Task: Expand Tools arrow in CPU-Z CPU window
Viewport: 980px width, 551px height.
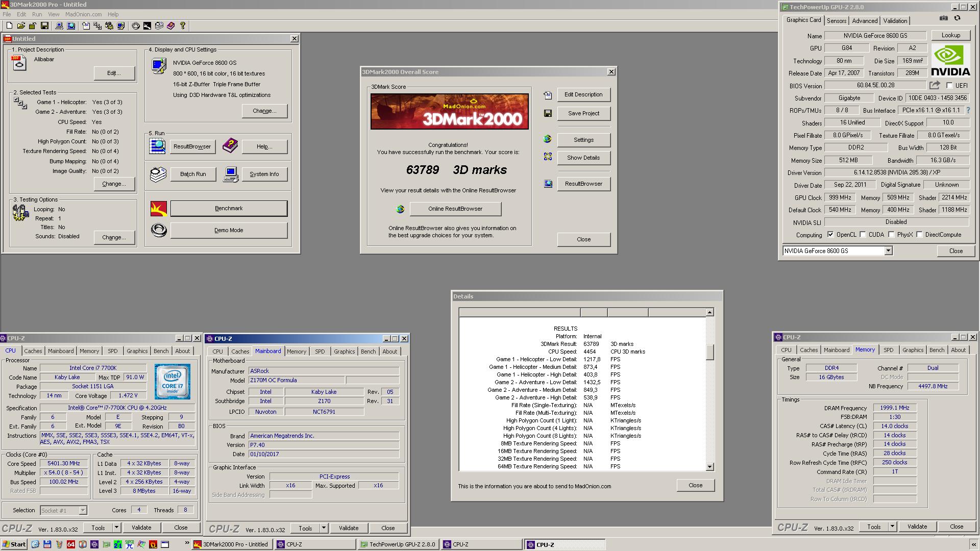Action: coord(116,528)
